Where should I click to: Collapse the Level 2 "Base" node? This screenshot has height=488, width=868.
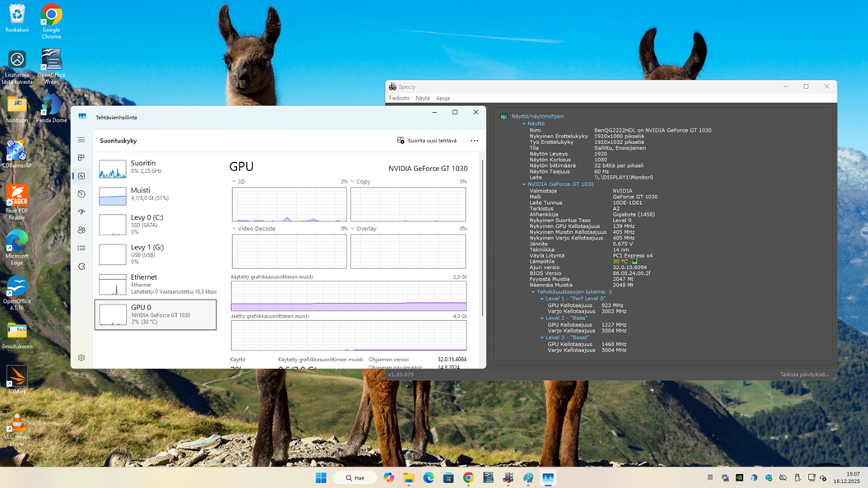click(542, 318)
